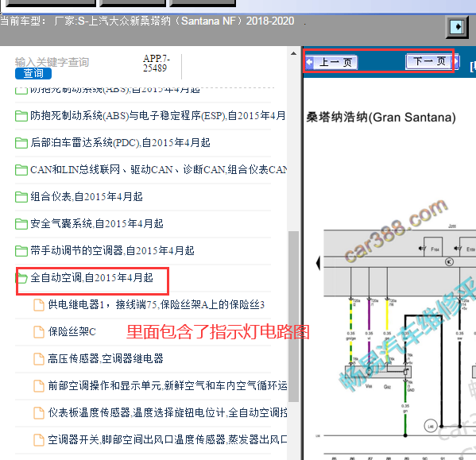Click document icon beside 前部空调操作和显示单元

click(x=39, y=386)
